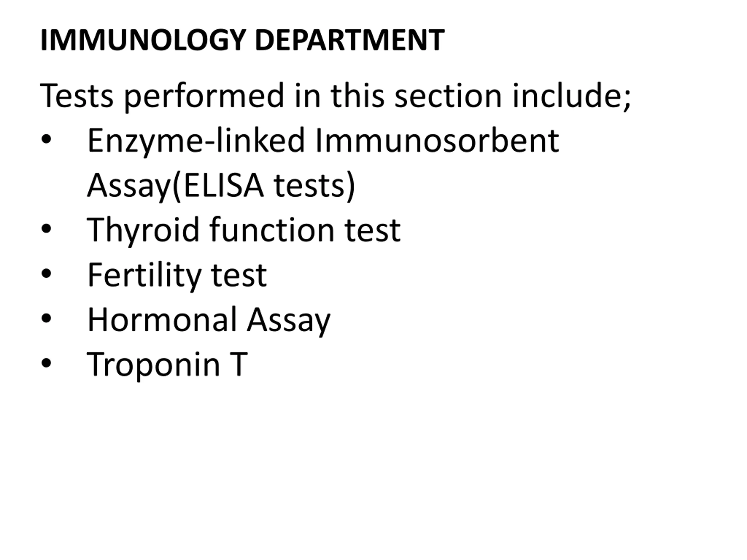
Task: Click the "IMMUNOLOGY DEPARTMENT" slide heading
Action: [x=242, y=40]
